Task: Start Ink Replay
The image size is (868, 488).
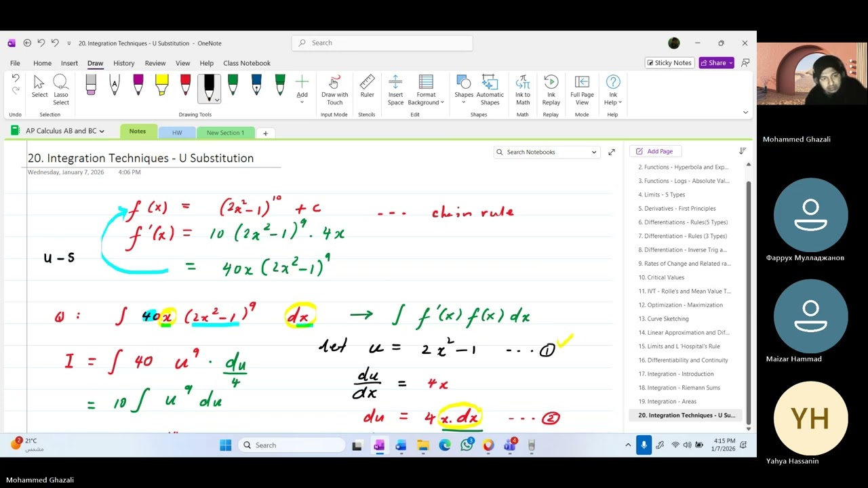Action: [x=551, y=90]
